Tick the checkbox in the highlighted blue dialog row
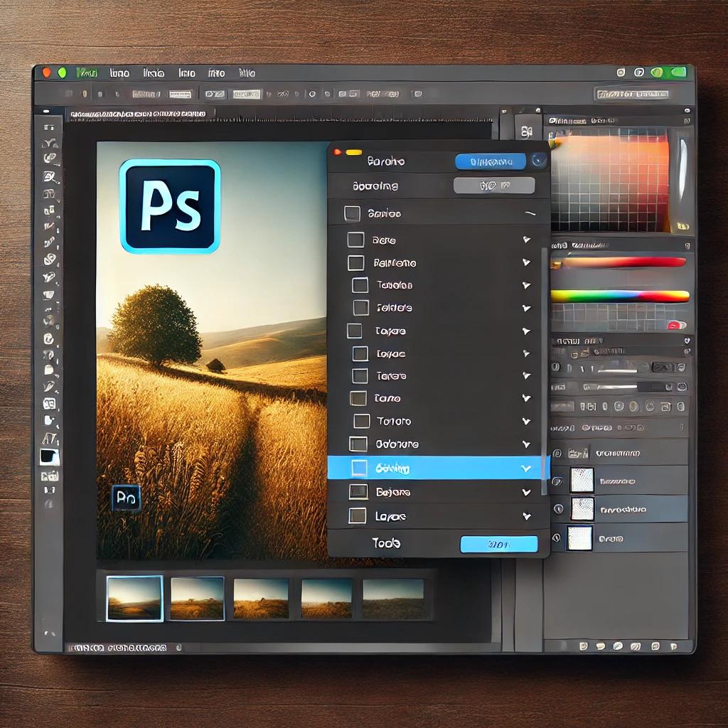Screen dimensions: 728x728 click(x=359, y=468)
